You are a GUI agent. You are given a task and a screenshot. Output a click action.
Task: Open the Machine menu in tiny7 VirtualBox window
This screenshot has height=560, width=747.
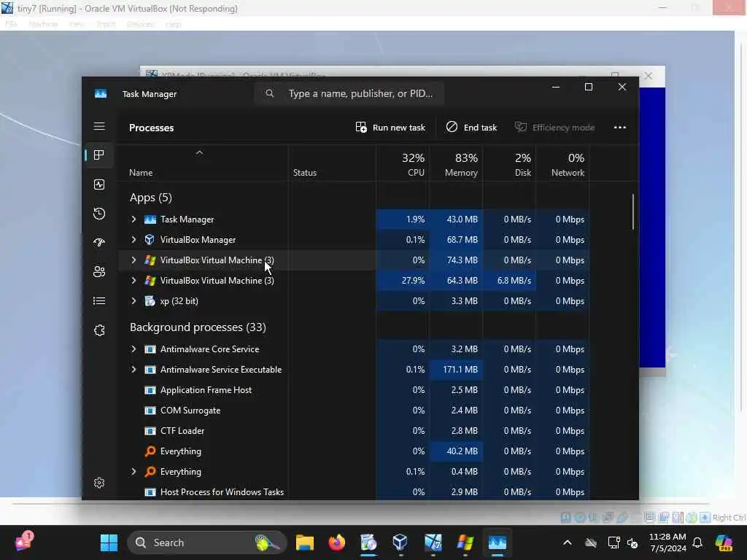pyautogui.click(x=43, y=24)
